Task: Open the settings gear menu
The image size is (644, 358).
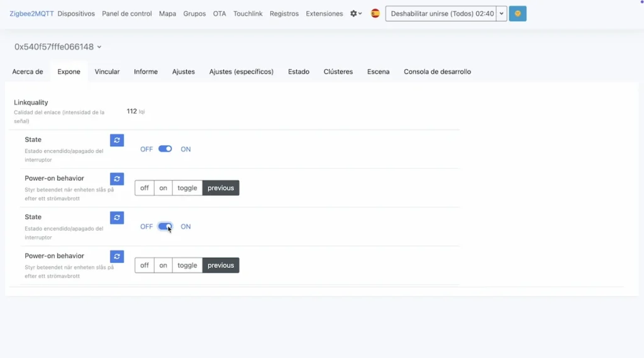Action: (356, 14)
